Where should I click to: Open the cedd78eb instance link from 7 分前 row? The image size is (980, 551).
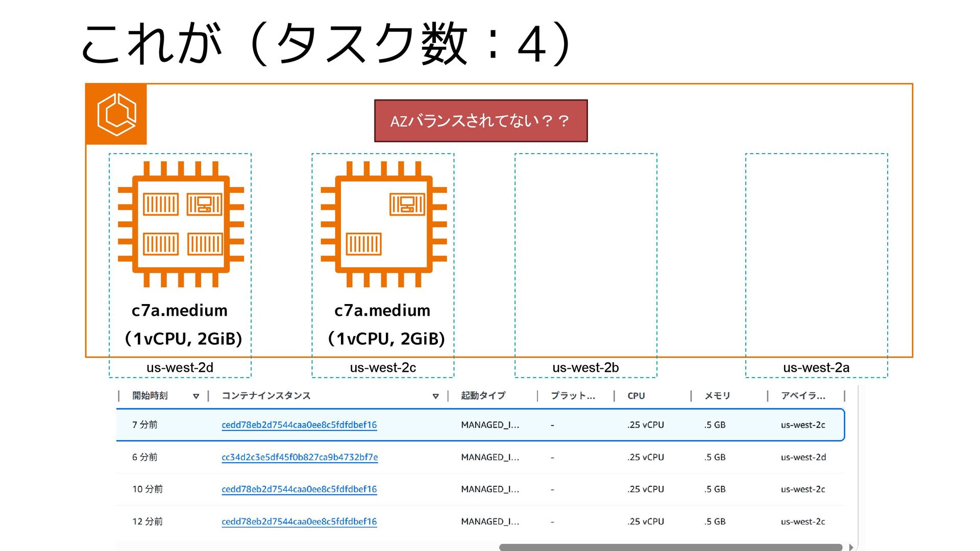coord(299,425)
